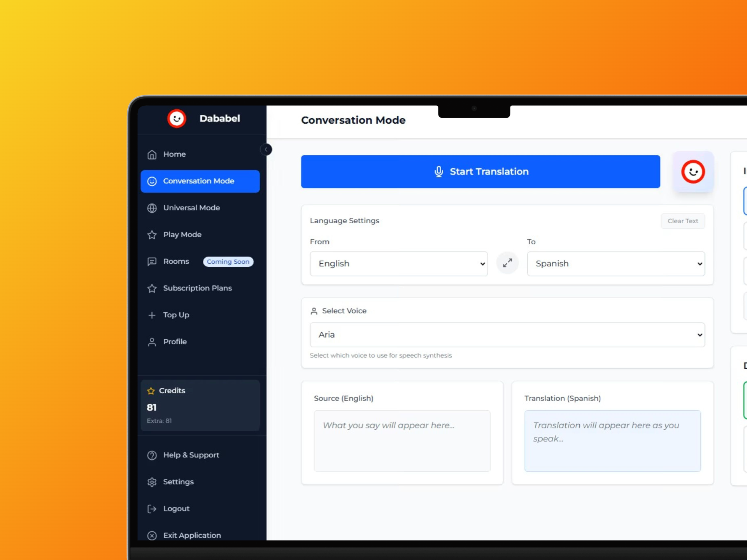Click the Play Mode star icon
This screenshot has width=747, height=560.
point(152,235)
